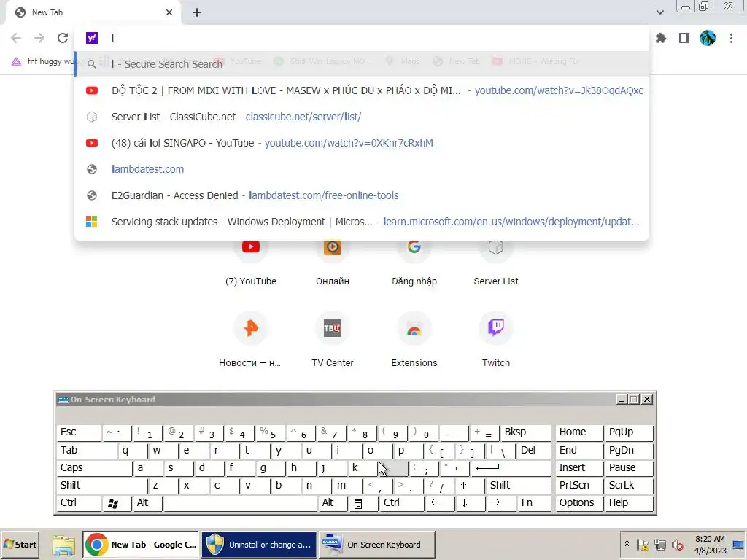Open the Chrome profile avatar
747x560 pixels.
pyautogui.click(x=708, y=38)
